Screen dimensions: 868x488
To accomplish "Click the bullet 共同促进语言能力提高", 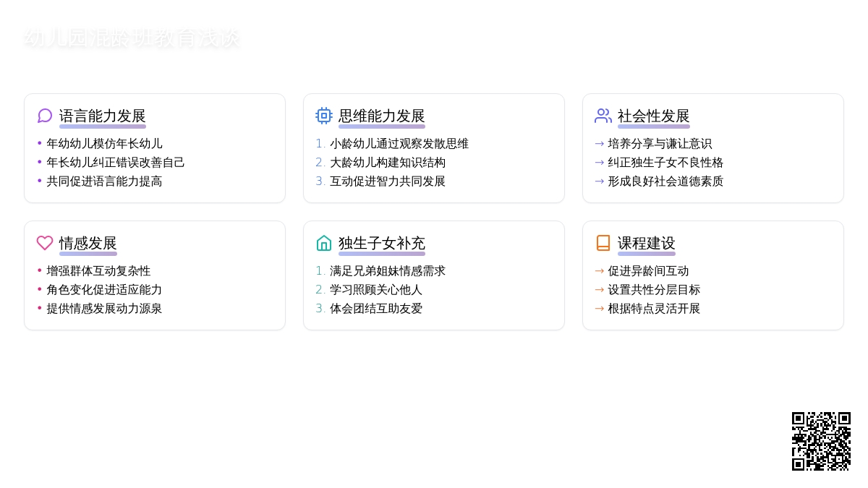I will 105,181.
